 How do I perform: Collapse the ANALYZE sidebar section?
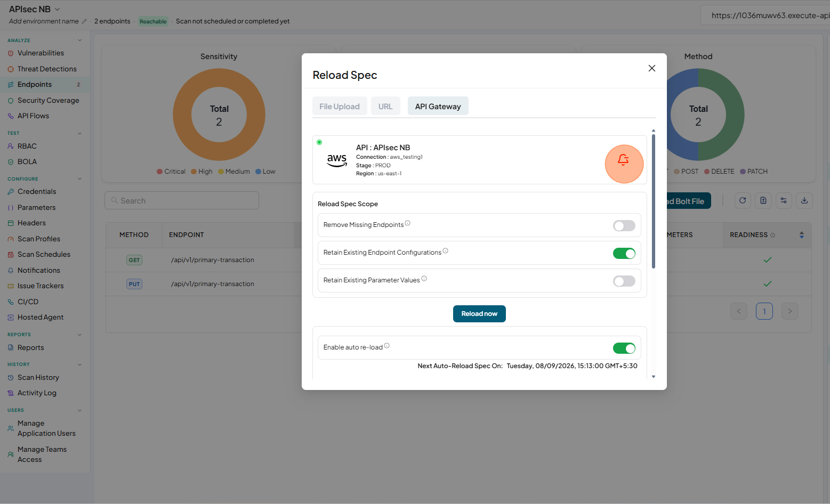click(80, 40)
